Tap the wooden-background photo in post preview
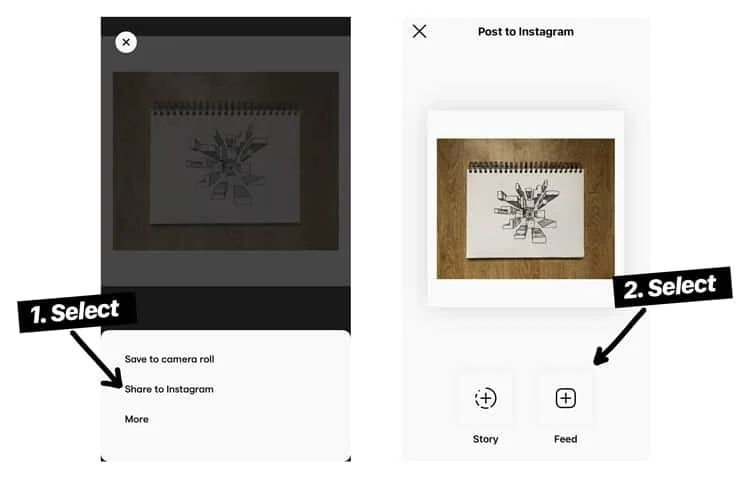Viewport: 750px width, 478px height. pyautogui.click(x=526, y=209)
